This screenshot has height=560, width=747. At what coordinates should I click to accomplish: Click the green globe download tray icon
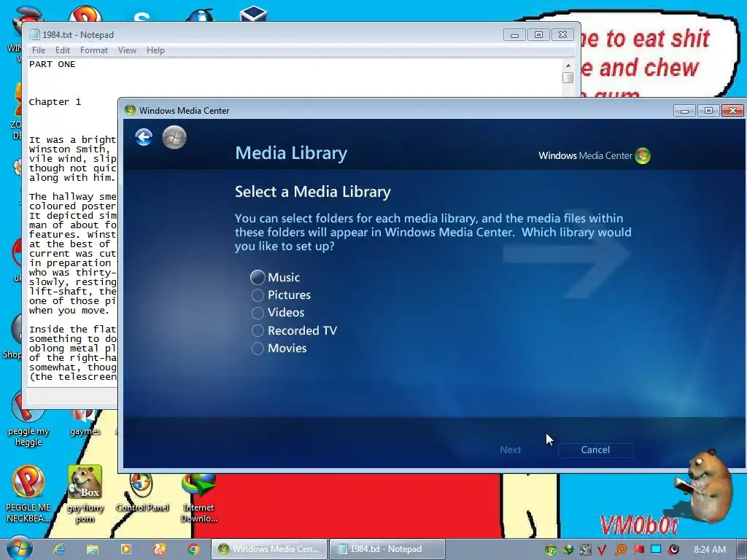[x=568, y=550]
